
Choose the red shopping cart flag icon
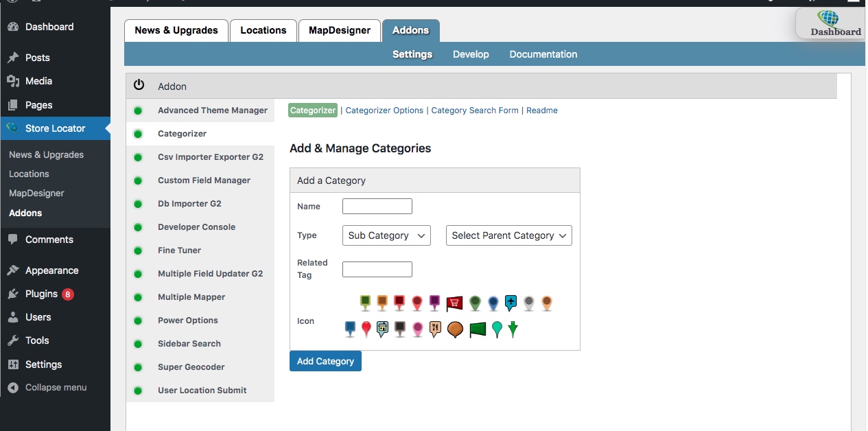pyautogui.click(x=454, y=303)
